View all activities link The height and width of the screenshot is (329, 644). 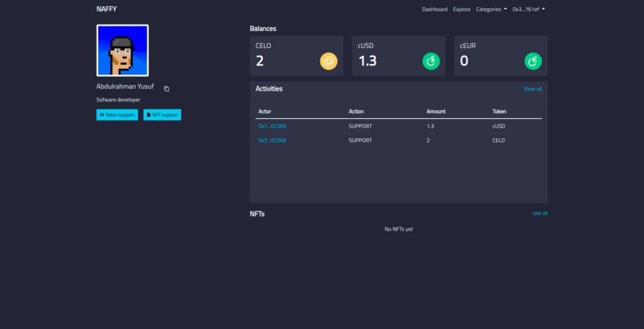tap(533, 89)
